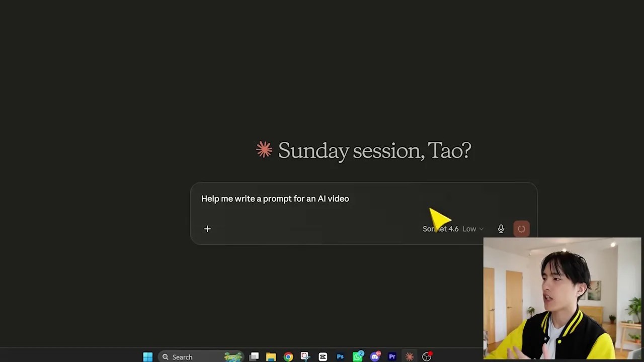This screenshot has width=644, height=362.
Task: Open Snipping Tool from the taskbar
Action: tap(305, 357)
